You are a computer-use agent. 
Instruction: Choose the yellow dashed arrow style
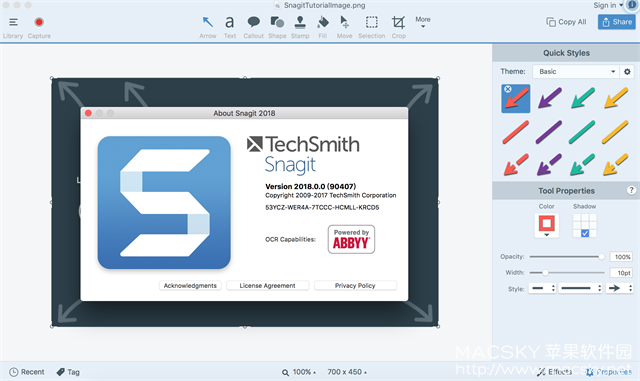616,165
